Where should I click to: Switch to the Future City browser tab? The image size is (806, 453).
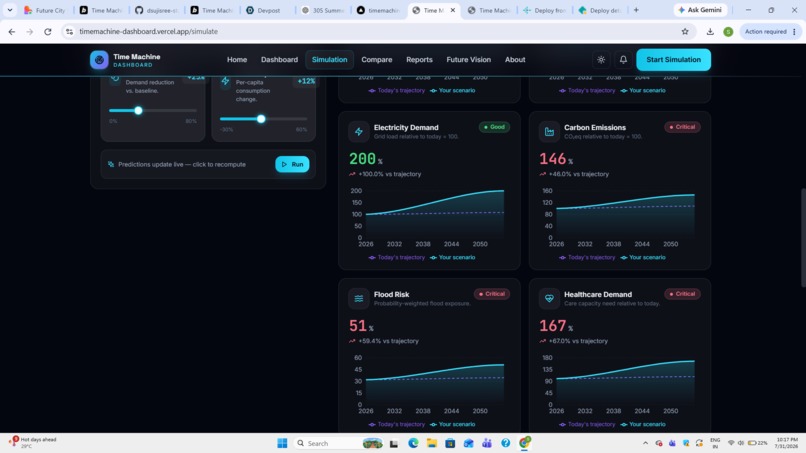pos(46,10)
